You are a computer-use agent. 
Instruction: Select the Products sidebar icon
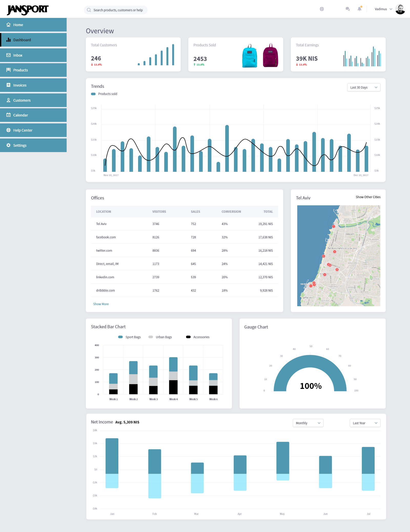coord(8,70)
